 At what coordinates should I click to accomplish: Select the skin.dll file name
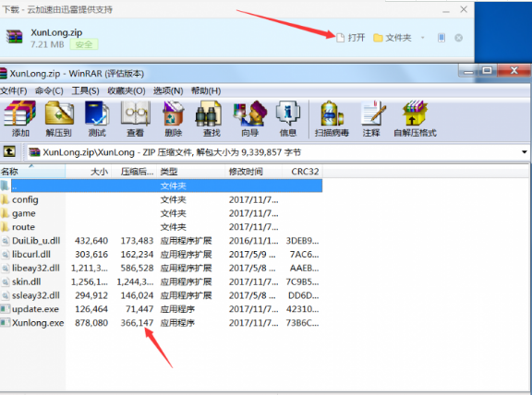pos(26,281)
